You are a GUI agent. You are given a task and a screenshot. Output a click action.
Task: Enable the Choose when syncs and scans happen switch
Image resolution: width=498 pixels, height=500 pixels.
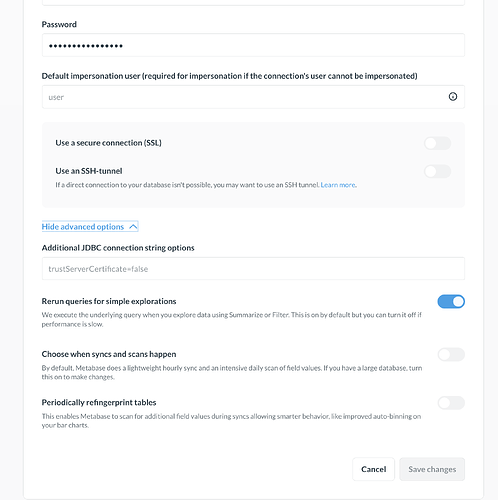[x=451, y=354]
